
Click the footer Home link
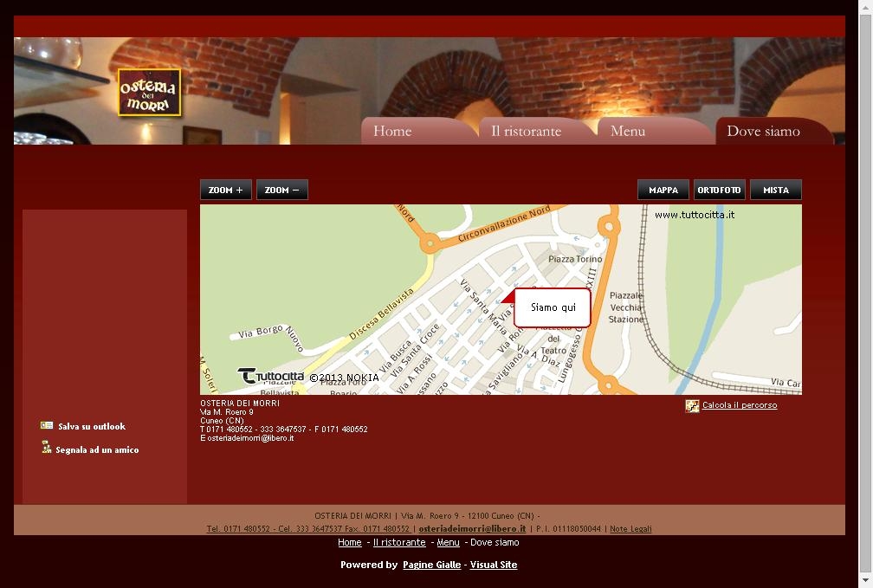(350, 542)
